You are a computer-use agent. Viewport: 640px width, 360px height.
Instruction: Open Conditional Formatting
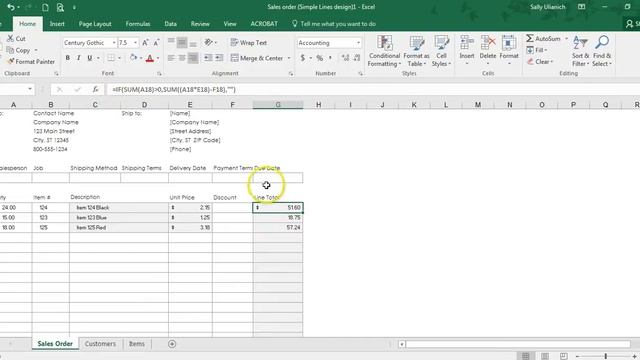tap(384, 51)
